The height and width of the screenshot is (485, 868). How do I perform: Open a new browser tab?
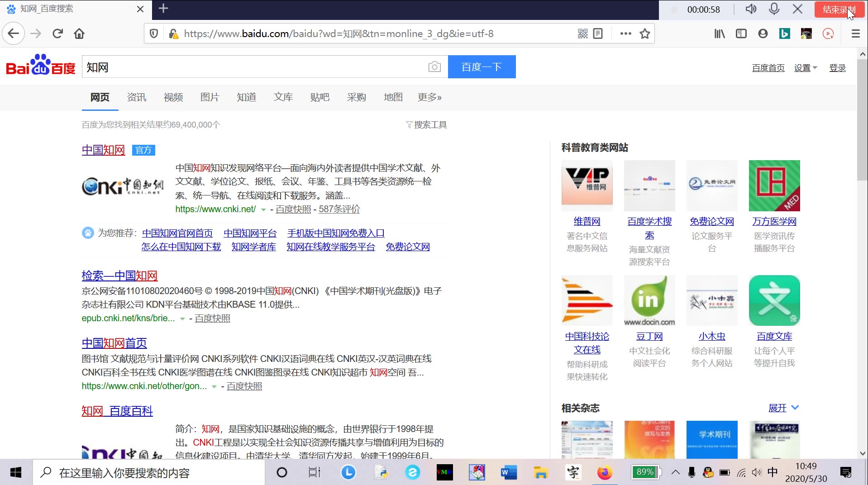[x=163, y=9]
